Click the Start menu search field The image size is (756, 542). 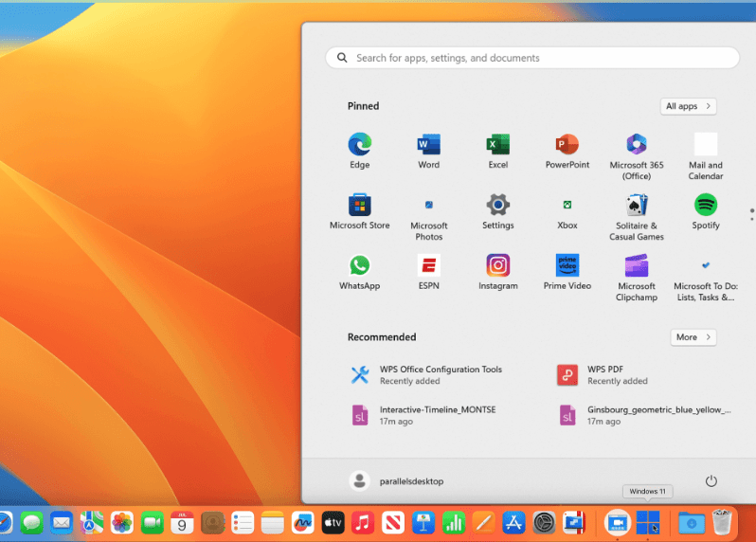click(532, 58)
